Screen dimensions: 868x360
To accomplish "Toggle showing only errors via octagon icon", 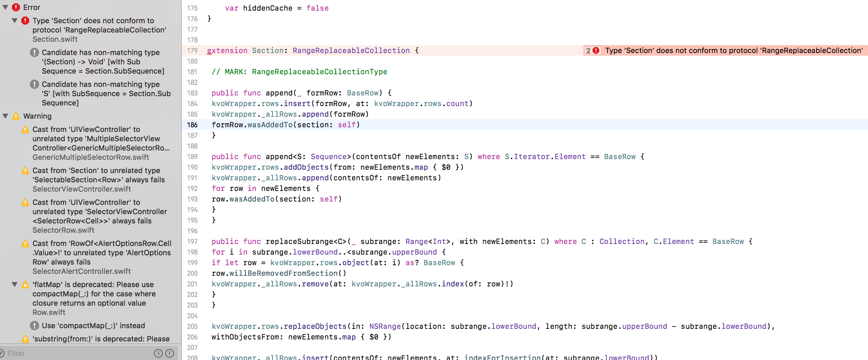I will click(x=169, y=353).
